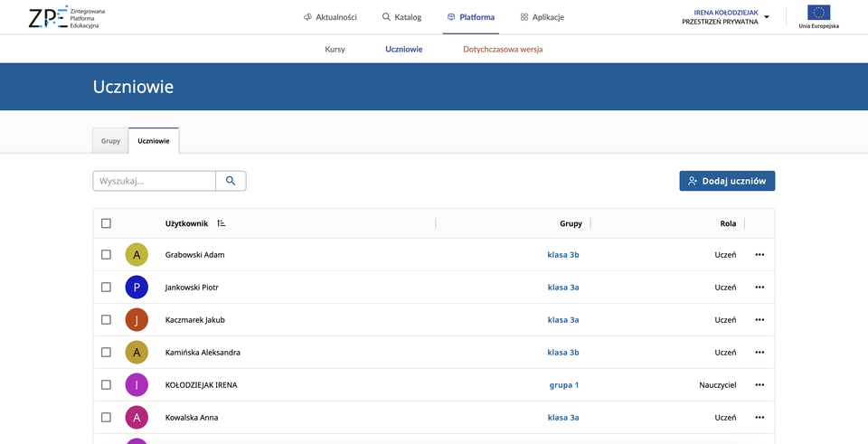This screenshot has width=868, height=444.
Task: Tick the select-all checkbox in table header
Action: tap(107, 223)
